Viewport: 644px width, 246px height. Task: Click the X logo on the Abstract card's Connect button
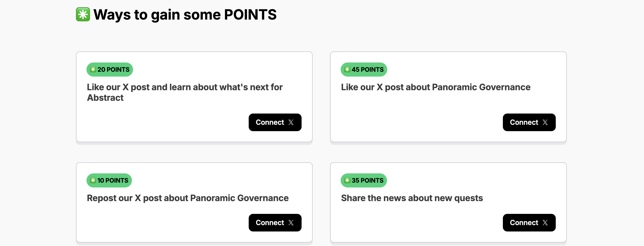[x=291, y=123]
